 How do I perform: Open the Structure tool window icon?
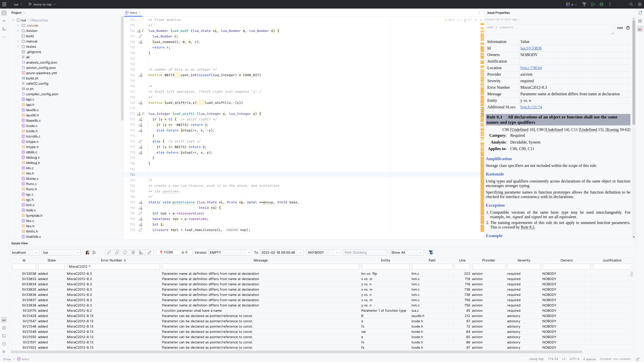coord(4,29)
